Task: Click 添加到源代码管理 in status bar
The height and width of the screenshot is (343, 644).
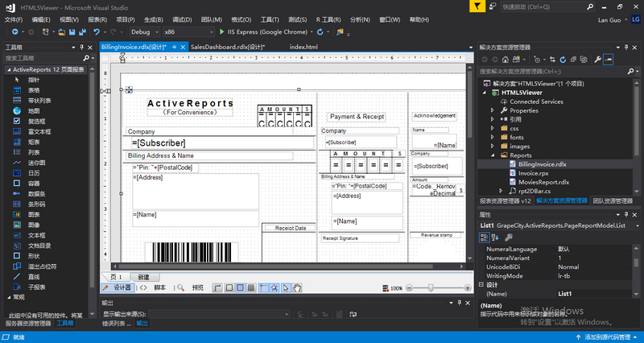Action: click(x=607, y=337)
